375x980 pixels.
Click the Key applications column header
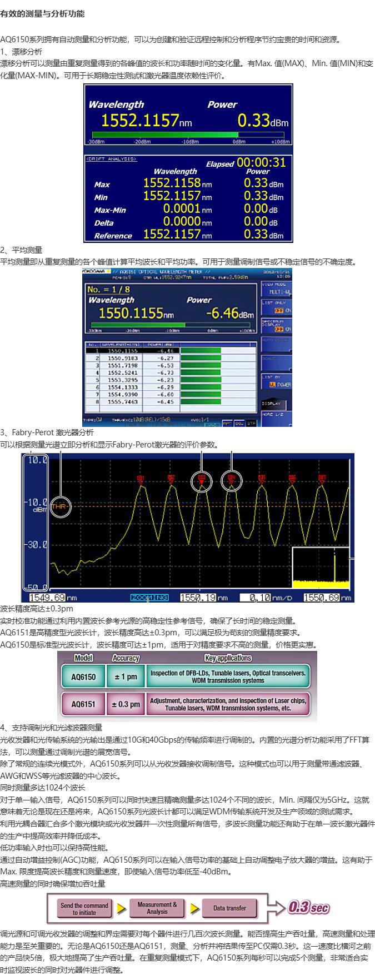[228, 658]
